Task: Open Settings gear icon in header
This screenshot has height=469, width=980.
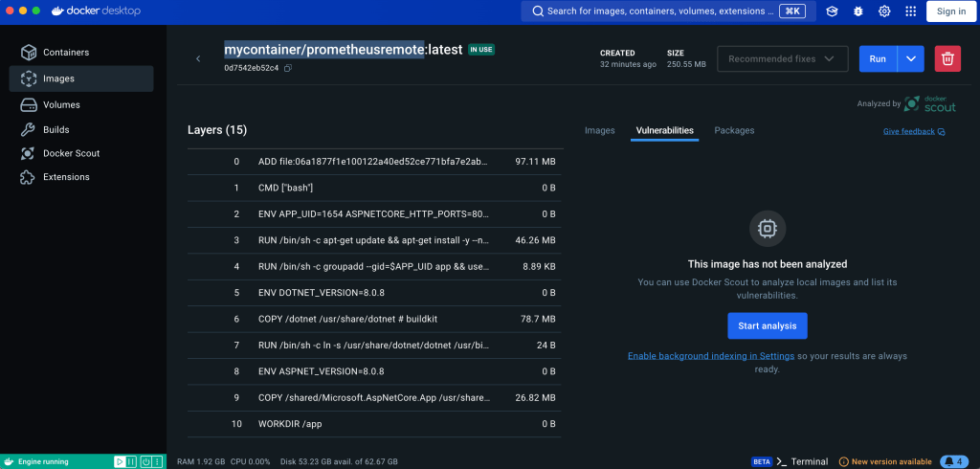Action: pyautogui.click(x=884, y=11)
